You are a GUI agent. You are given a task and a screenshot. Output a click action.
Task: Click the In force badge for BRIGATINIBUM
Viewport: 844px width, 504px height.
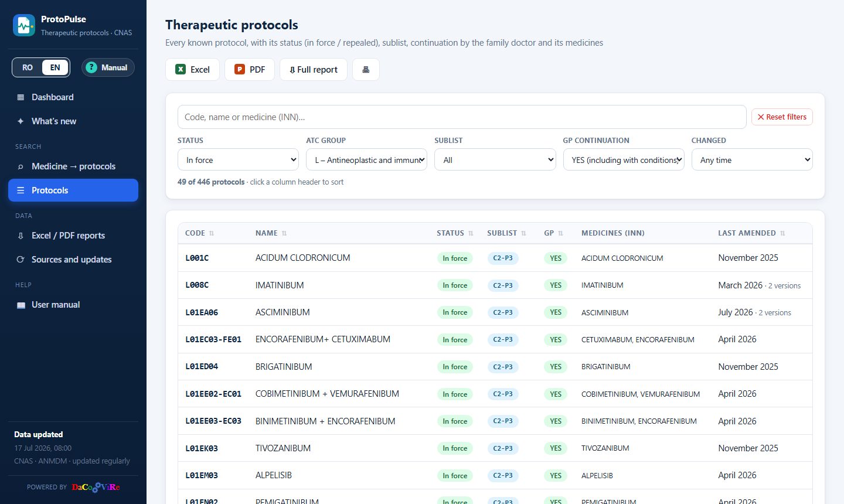[455, 367]
